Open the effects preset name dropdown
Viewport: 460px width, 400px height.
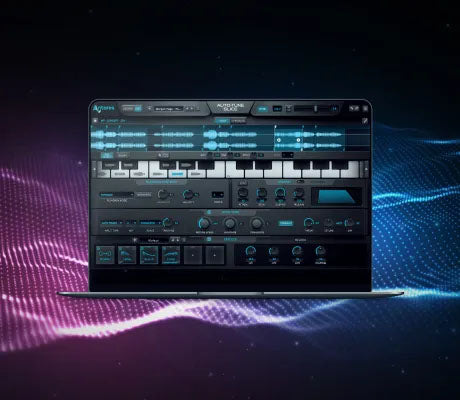tap(153, 240)
